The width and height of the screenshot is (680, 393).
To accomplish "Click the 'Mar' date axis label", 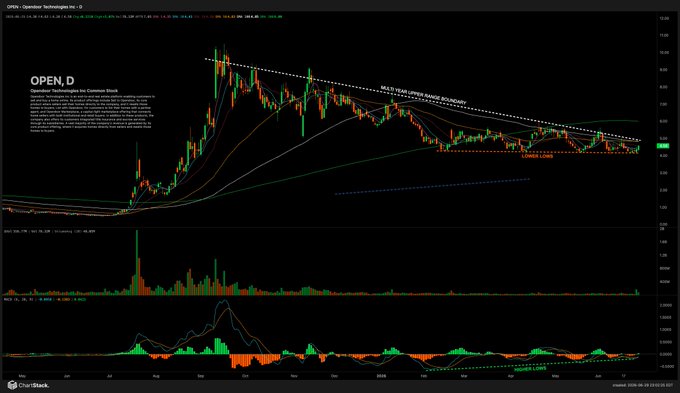I will pyautogui.click(x=464, y=376).
